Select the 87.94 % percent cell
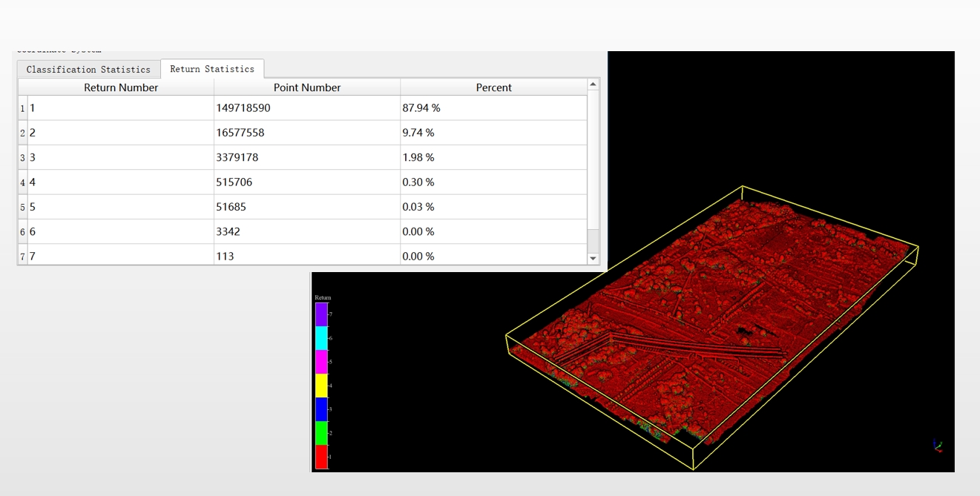The width and height of the screenshot is (980, 496). 494,108
